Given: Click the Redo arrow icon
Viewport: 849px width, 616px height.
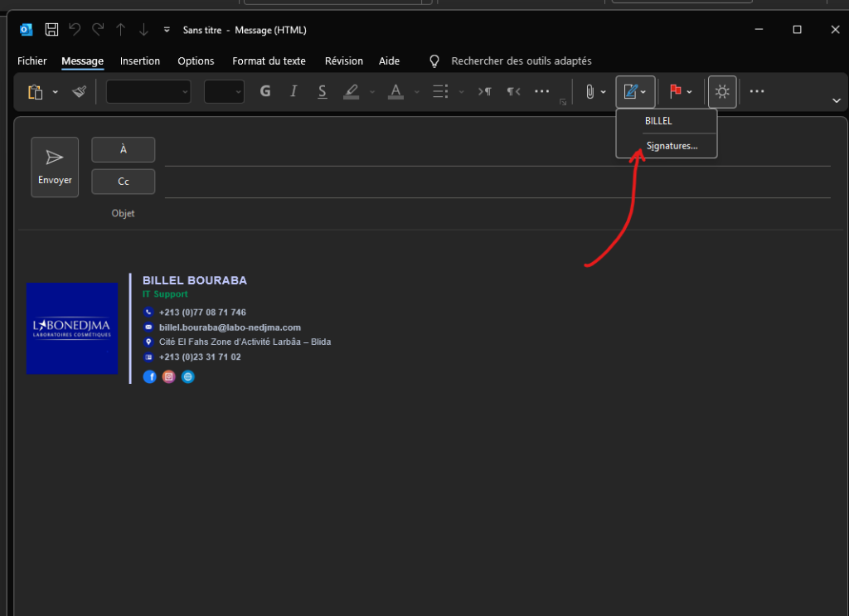Looking at the screenshot, I should tap(98, 29).
